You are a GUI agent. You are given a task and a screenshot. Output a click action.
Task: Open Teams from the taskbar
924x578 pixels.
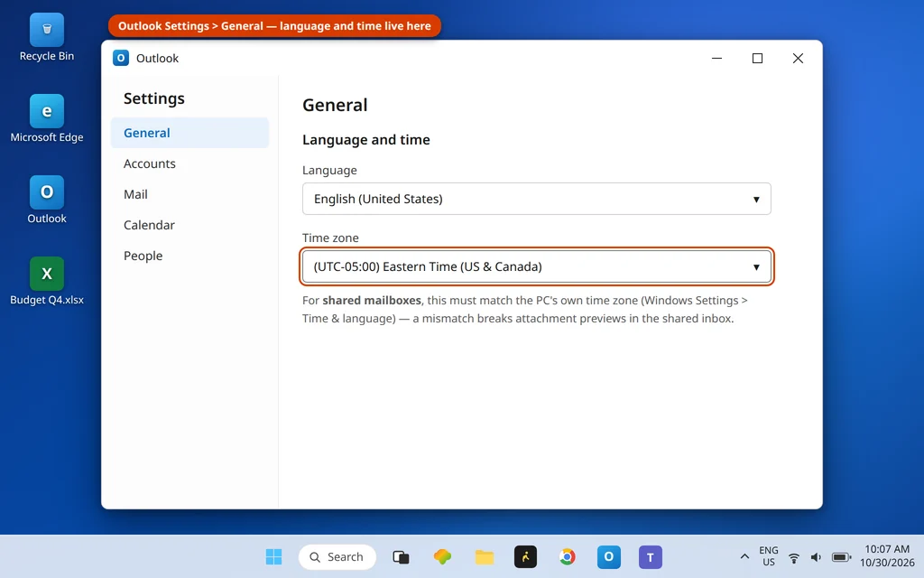(651, 556)
